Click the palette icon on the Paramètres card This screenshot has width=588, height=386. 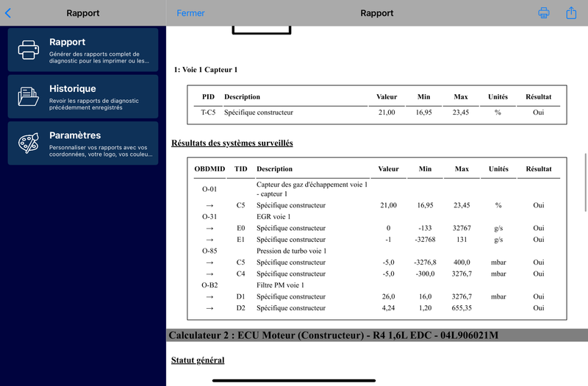(x=29, y=143)
